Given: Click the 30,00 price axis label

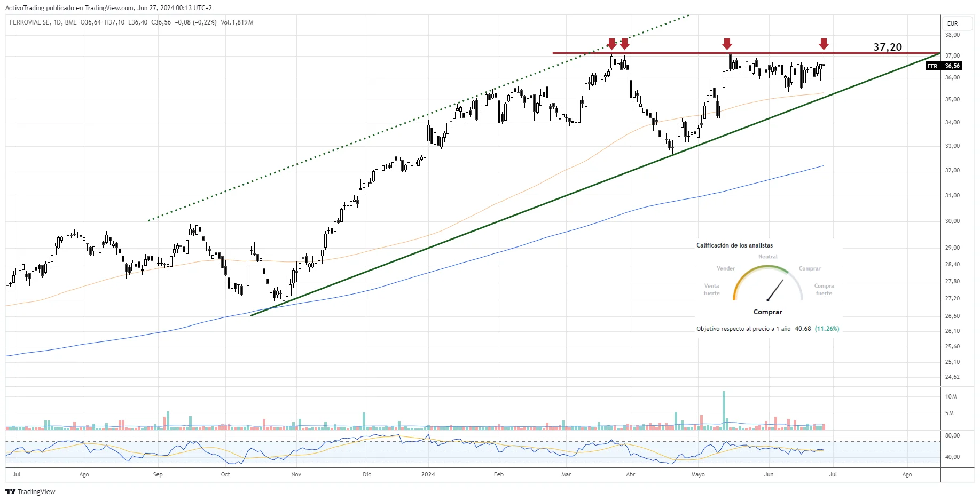Looking at the screenshot, I should [952, 221].
